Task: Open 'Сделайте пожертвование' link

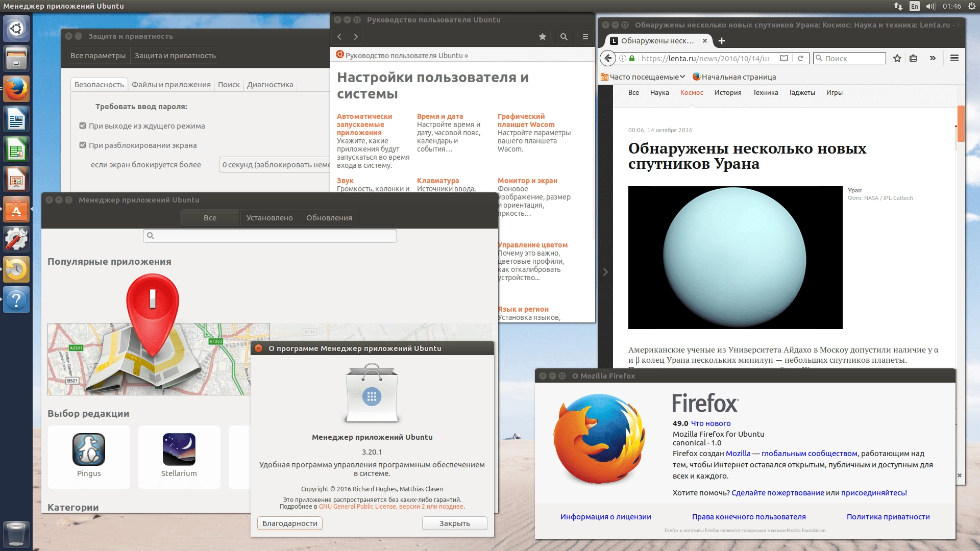Action: click(777, 493)
